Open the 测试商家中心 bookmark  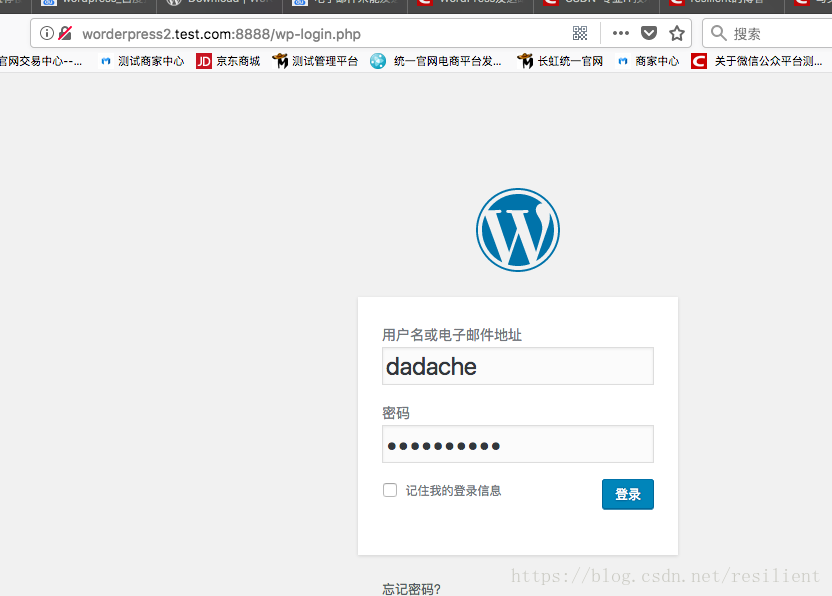coord(142,62)
